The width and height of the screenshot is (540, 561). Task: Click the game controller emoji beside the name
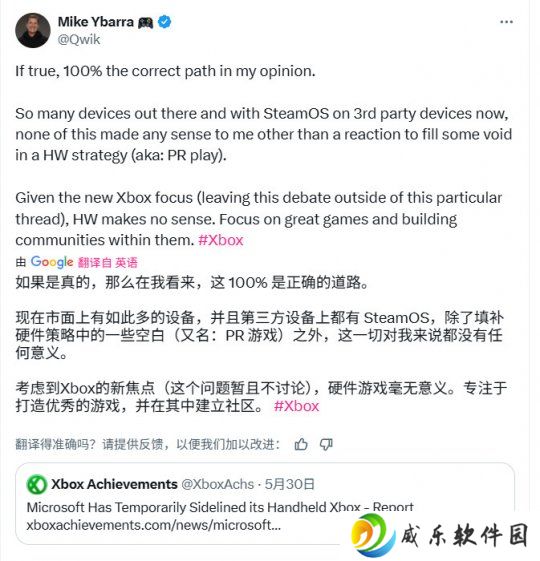(146, 23)
